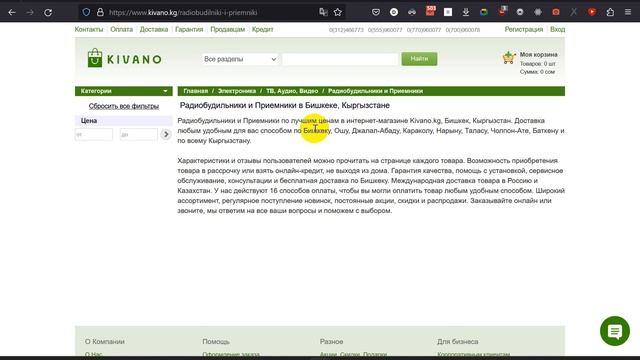Go to 'Главная' breadcrumb

[196, 91]
